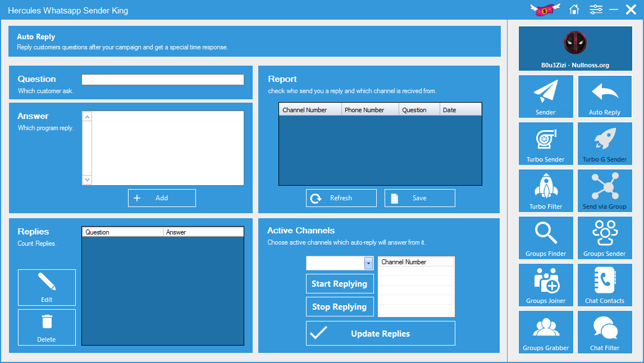644x363 pixels.
Task: Click Answer box scroll down arrow
Action: point(87,180)
